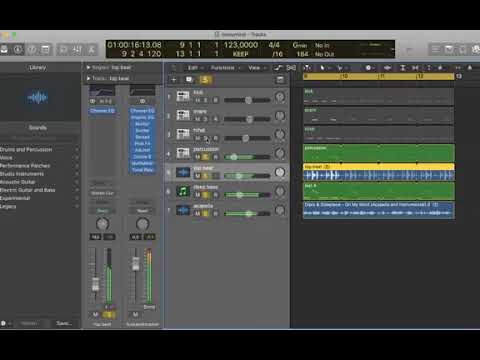480x360 pixels.
Task: Click the Save button in Library
Action: tap(64, 323)
